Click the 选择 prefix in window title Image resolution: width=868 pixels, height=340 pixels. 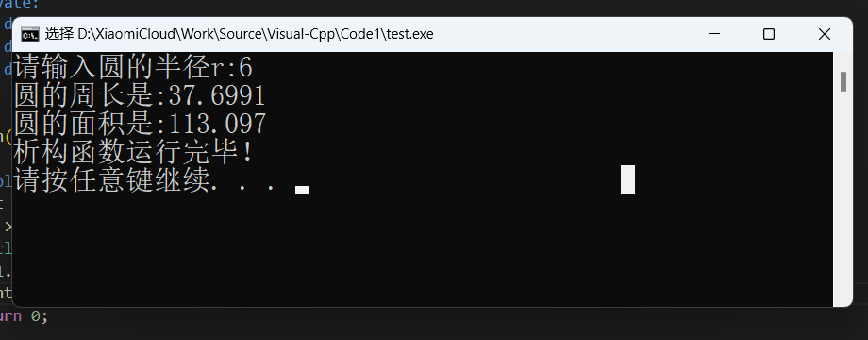pyautogui.click(x=59, y=34)
